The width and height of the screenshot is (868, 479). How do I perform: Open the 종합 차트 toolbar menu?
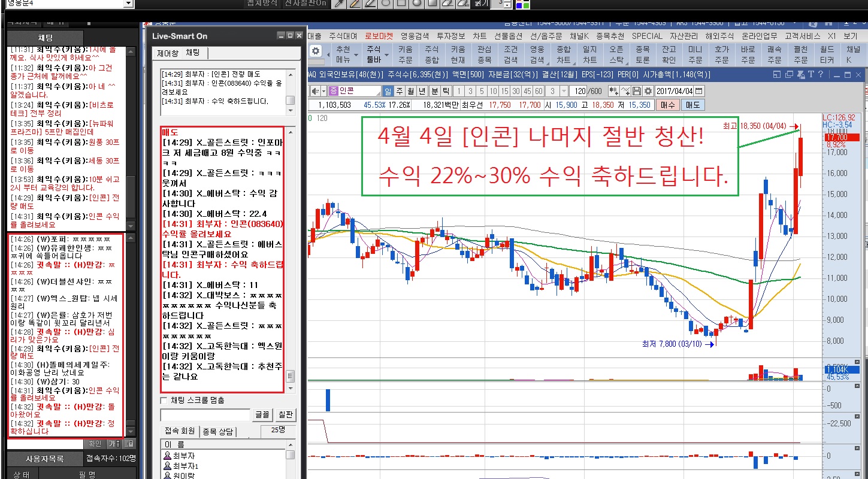[564, 54]
